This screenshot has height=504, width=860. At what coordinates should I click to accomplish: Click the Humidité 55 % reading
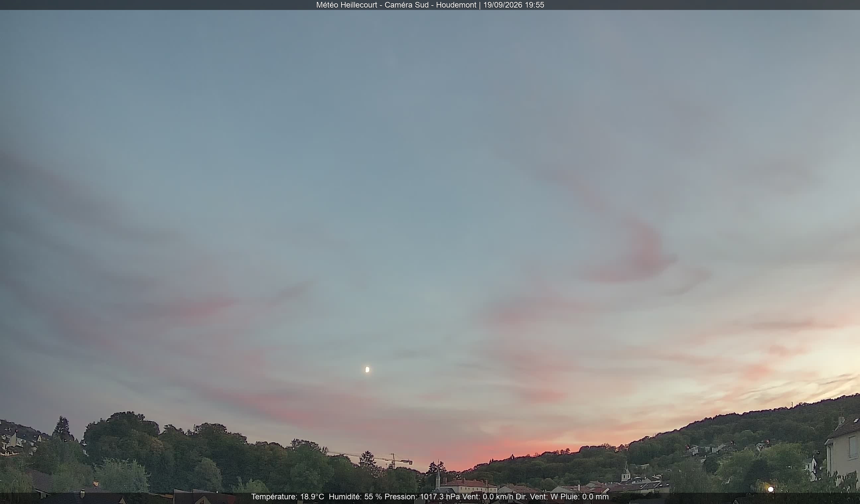click(x=355, y=497)
